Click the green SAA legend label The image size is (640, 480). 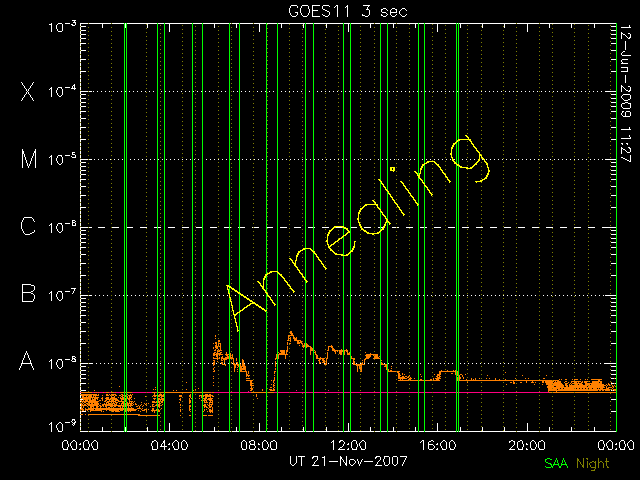[x=556, y=463]
